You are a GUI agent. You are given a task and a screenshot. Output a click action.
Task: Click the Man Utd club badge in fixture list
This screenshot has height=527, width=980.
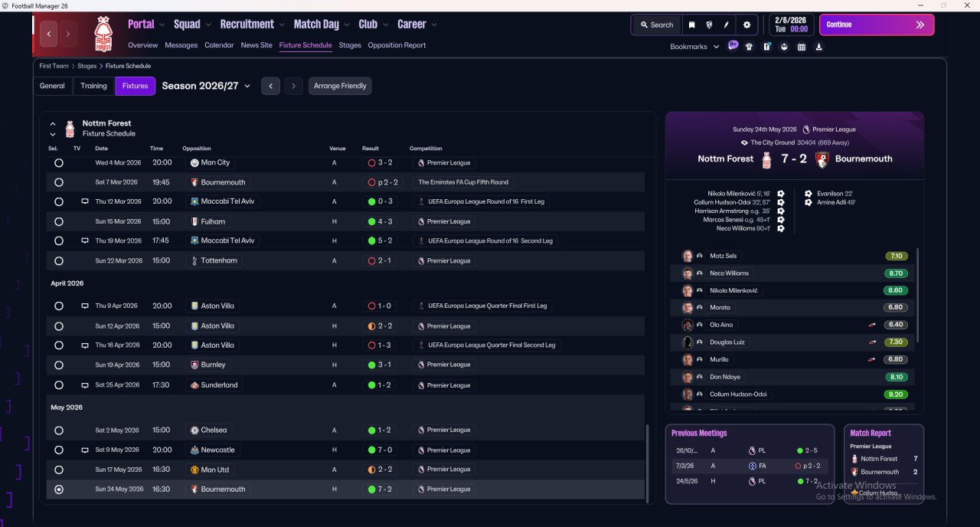tap(194, 470)
